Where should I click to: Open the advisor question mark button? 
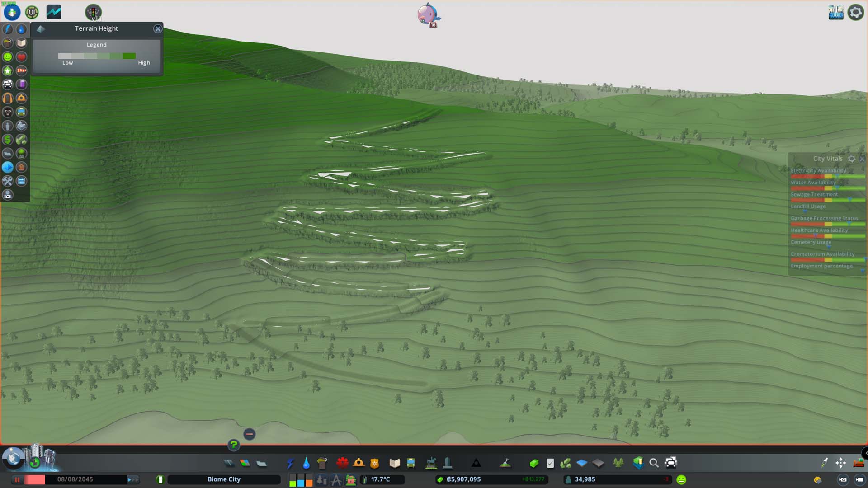(233, 445)
